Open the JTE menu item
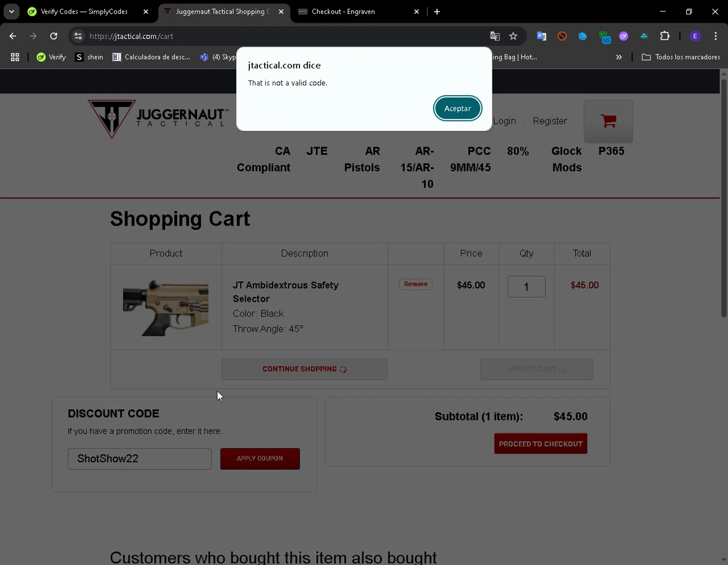Image resolution: width=728 pixels, height=565 pixels. 317,151
